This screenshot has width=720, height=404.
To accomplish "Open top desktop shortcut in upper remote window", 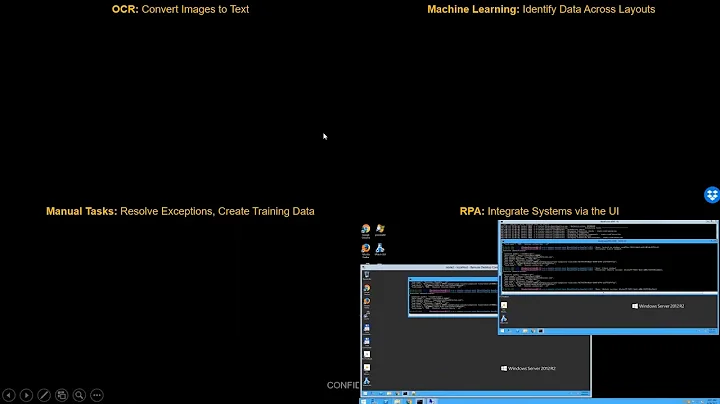I will tap(504, 306).
